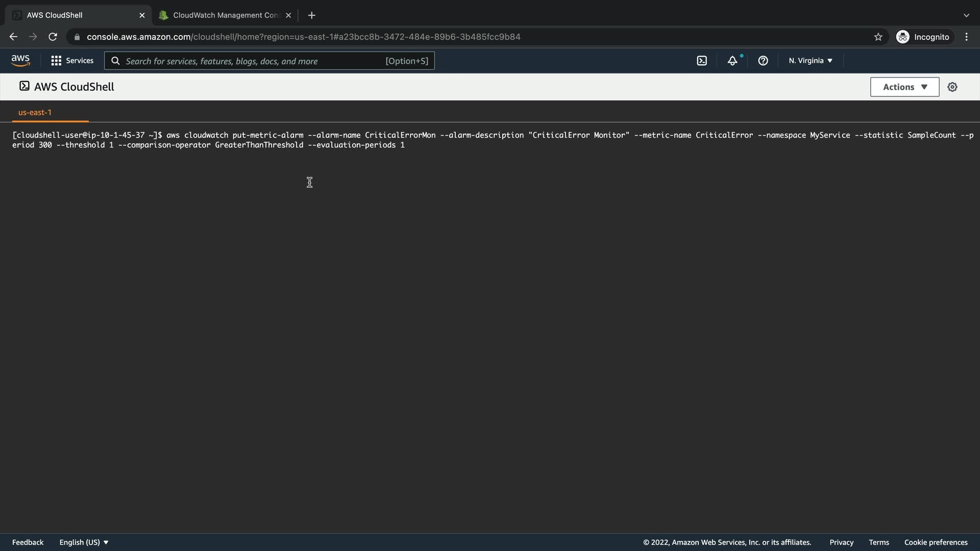Click the AWS logo home icon
The image size is (980, 551).
point(20,61)
